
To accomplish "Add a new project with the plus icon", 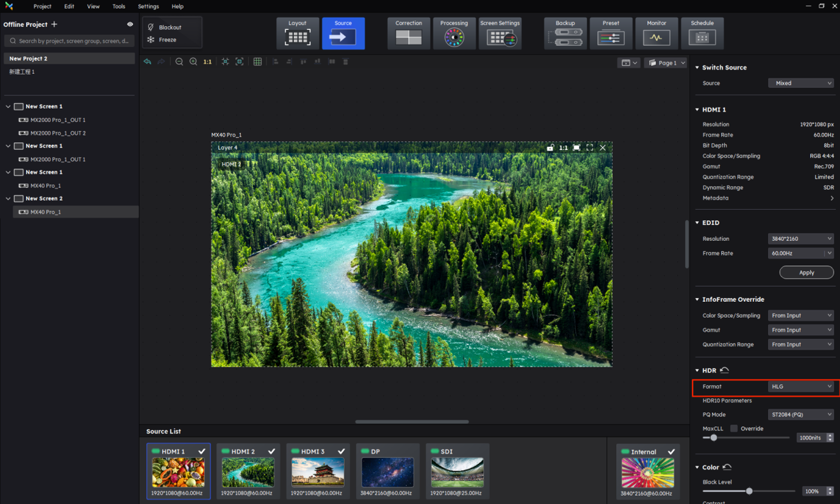I will coord(54,24).
